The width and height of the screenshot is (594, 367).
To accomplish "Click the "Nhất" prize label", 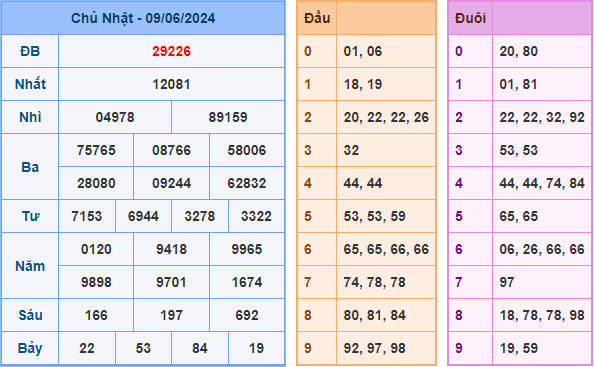I will 30,84.
